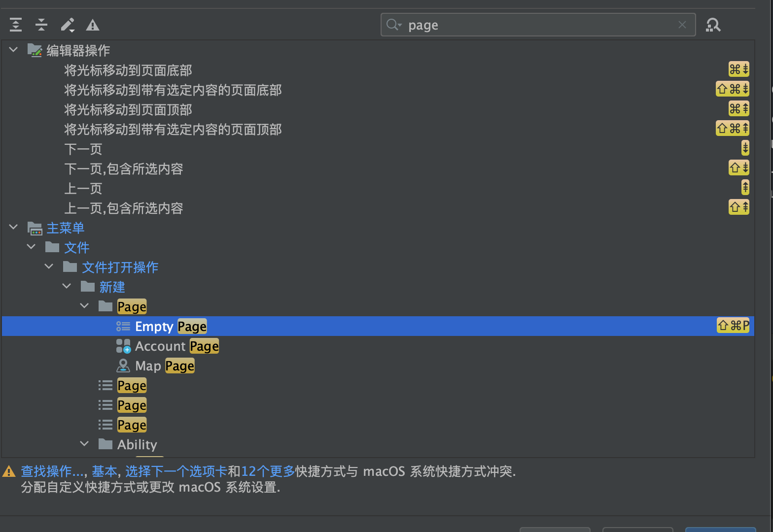
Task: Click the pencil Edit Shortcut icon
Action: [x=68, y=25]
